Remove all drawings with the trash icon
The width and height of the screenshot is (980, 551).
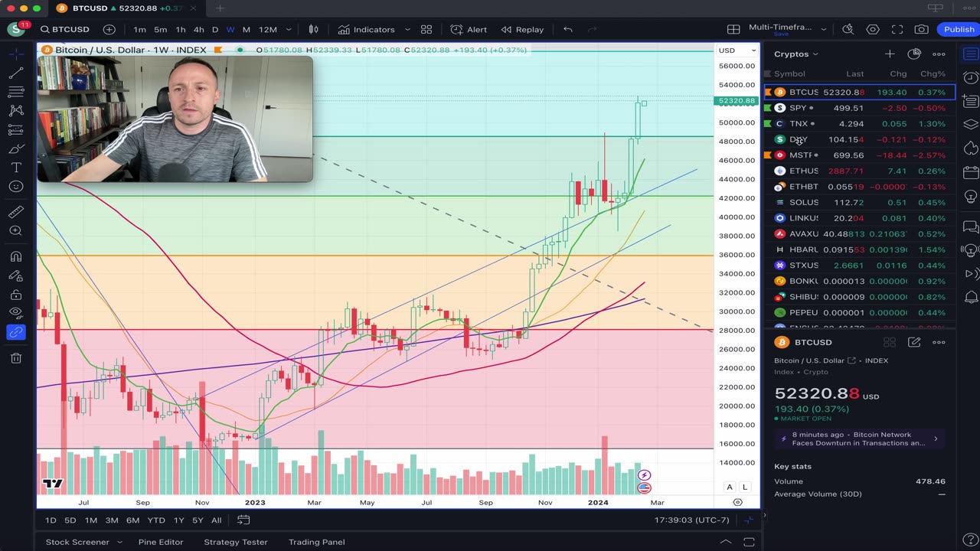coord(15,358)
